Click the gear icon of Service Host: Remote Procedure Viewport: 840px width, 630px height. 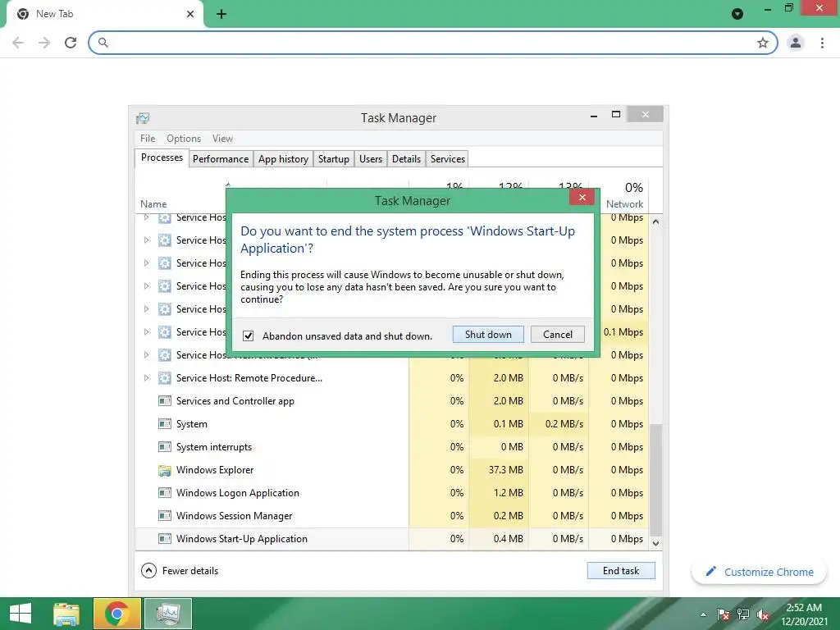165,378
